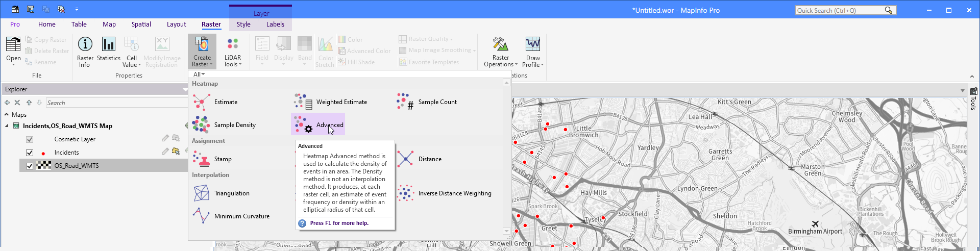This screenshot has width=980, height=251.
Task: Switch to the Spatial tab
Action: [x=141, y=24]
